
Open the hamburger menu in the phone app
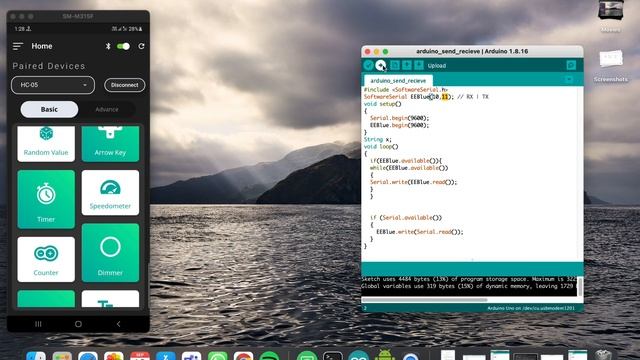click(18, 46)
